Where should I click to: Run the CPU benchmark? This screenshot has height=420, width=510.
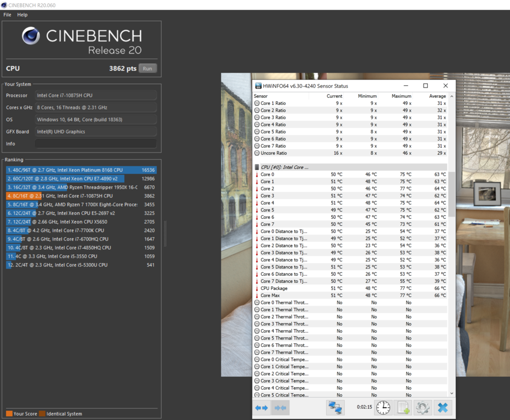pyautogui.click(x=147, y=68)
